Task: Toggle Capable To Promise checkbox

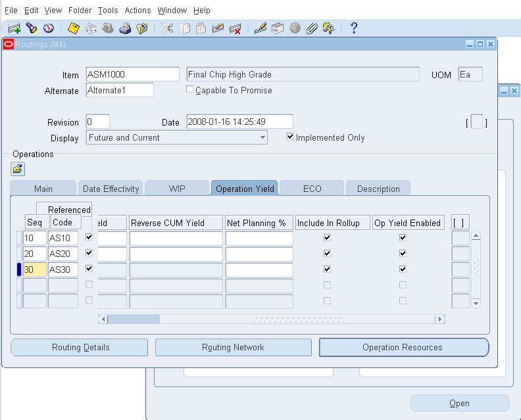Action: [x=189, y=89]
